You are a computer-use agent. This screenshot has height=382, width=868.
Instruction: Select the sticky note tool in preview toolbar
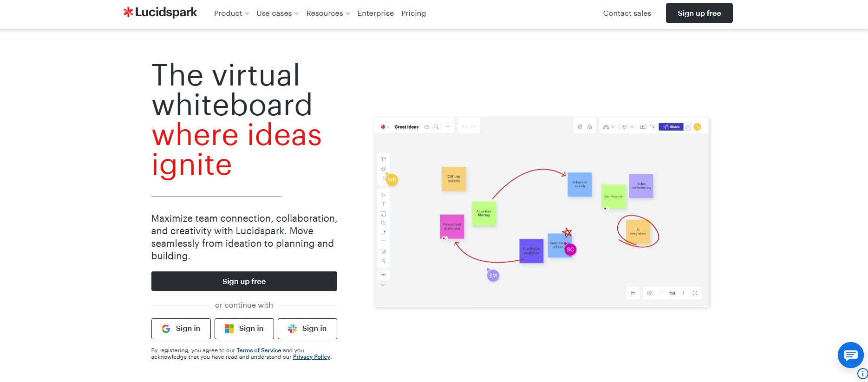(x=383, y=214)
